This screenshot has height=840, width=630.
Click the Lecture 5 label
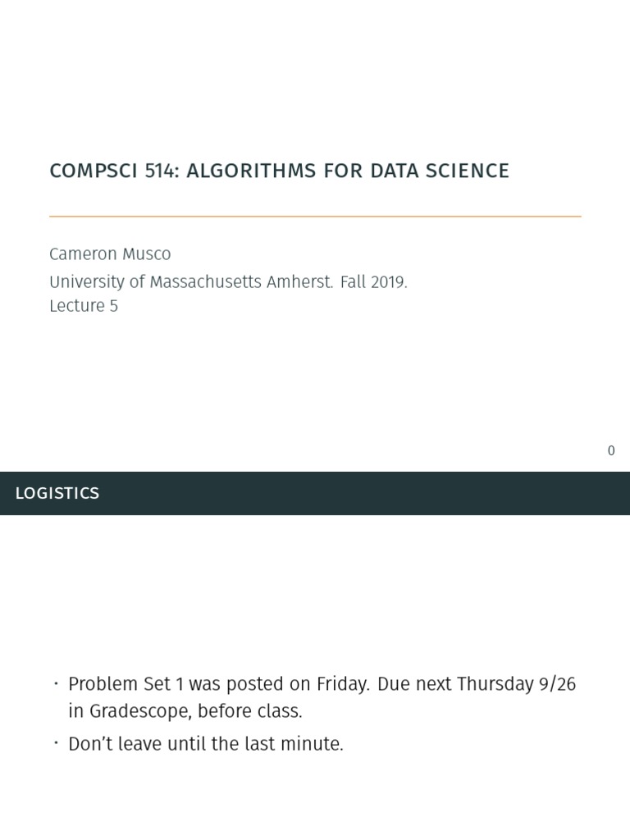[84, 306]
